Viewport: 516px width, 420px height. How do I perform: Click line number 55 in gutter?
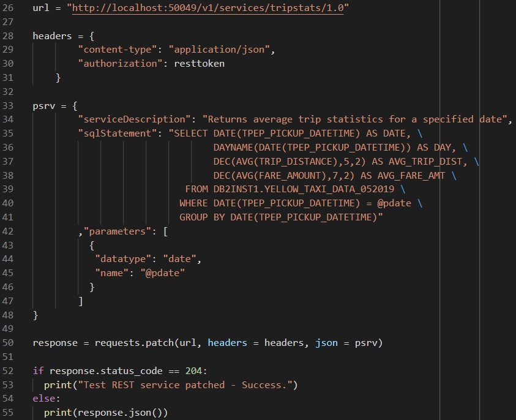pyautogui.click(x=8, y=413)
